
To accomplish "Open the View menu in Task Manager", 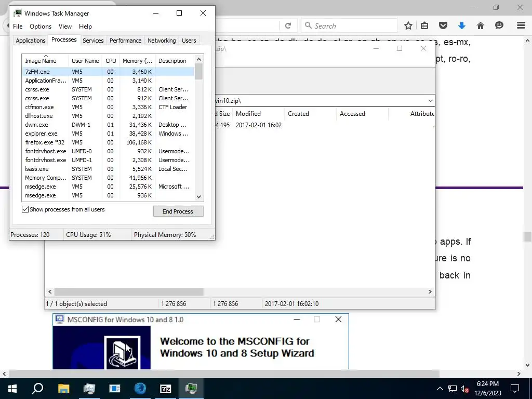I will (65, 26).
